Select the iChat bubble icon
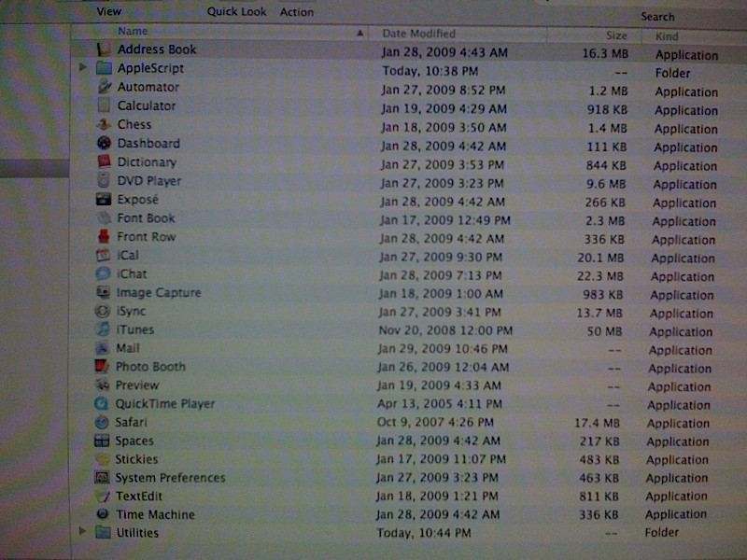 click(103, 273)
